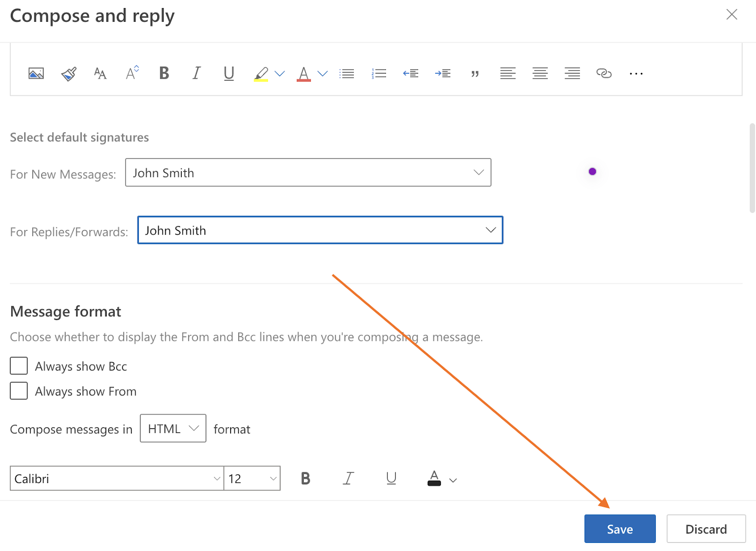Image resolution: width=756 pixels, height=551 pixels.
Task: Insert hyperlink icon
Action: tap(604, 73)
